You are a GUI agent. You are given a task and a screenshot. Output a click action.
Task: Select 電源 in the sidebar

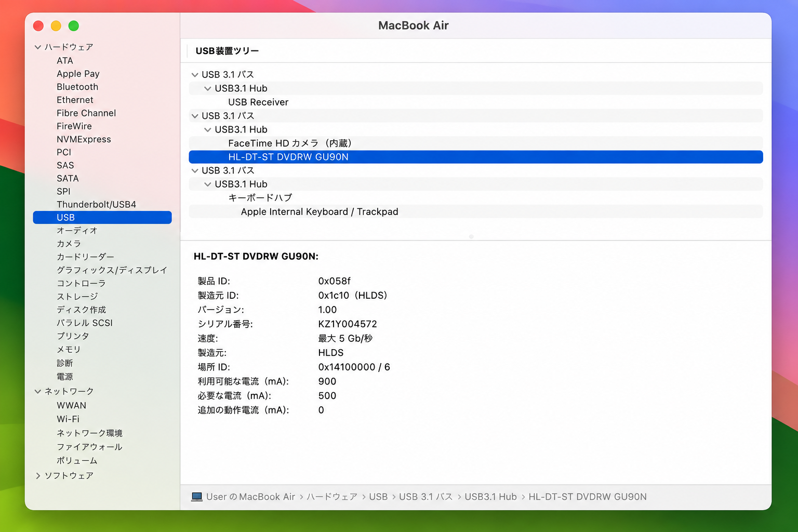[x=65, y=377]
